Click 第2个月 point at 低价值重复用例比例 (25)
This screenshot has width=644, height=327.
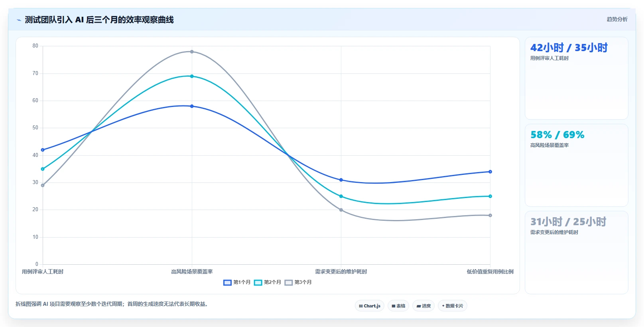(x=490, y=196)
